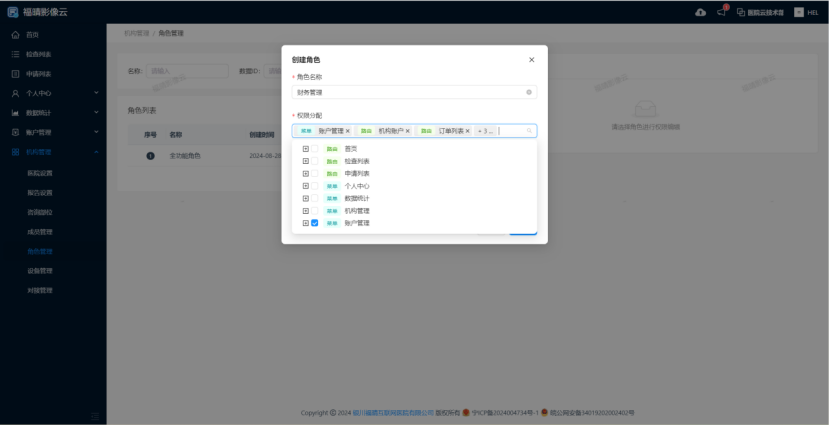Remove the 机构账户 tag with its x
This screenshot has width=830, height=426.
[408, 131]
